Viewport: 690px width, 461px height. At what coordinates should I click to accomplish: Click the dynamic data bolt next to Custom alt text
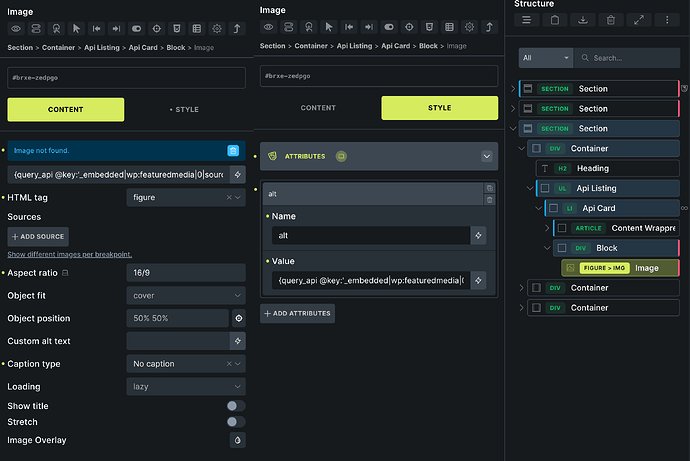(x=238, y=341)
